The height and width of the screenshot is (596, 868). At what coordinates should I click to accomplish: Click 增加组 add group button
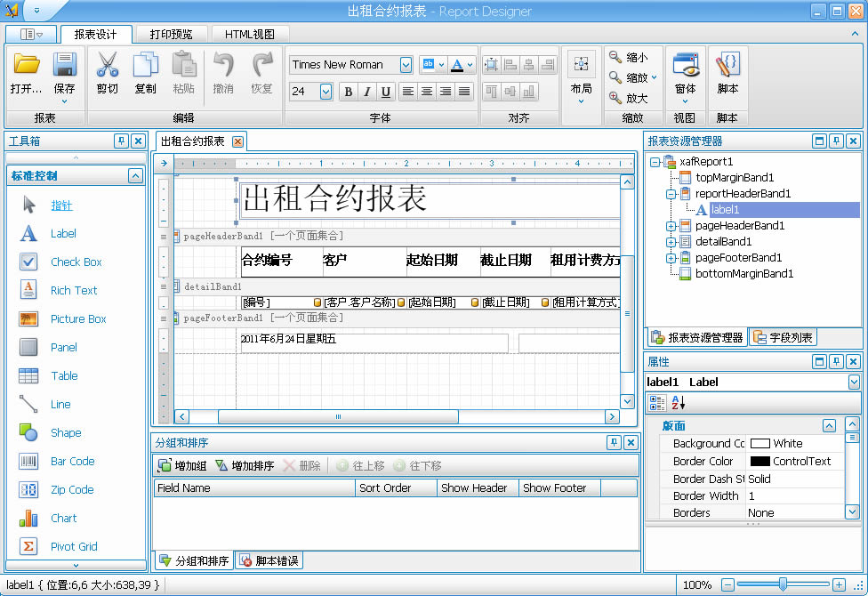(182, 466)
